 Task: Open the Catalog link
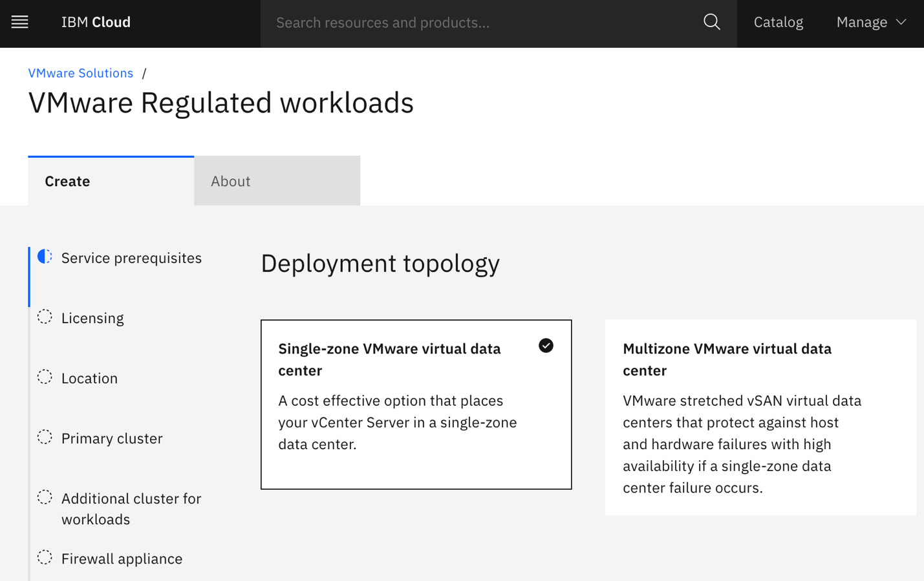[778, 23]
